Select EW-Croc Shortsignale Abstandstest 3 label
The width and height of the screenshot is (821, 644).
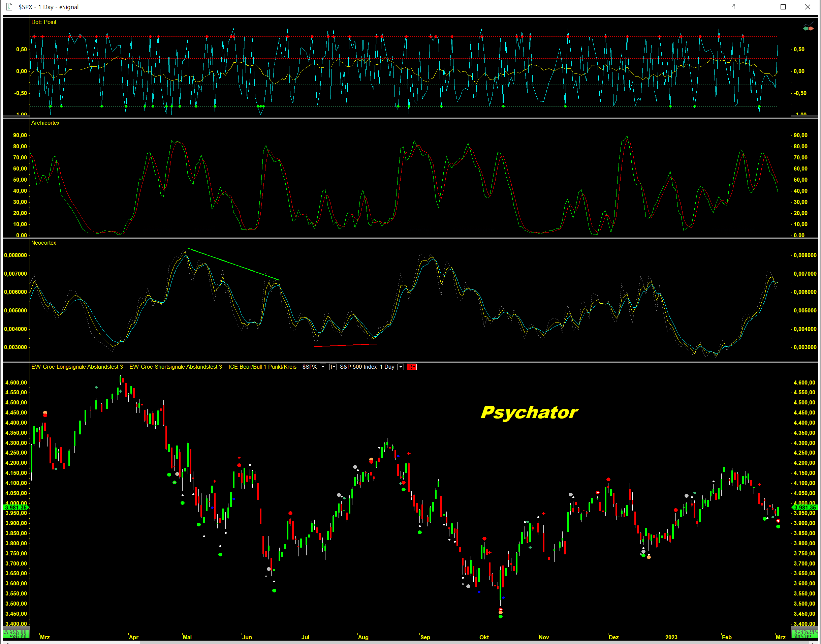(x=175, y=367)
